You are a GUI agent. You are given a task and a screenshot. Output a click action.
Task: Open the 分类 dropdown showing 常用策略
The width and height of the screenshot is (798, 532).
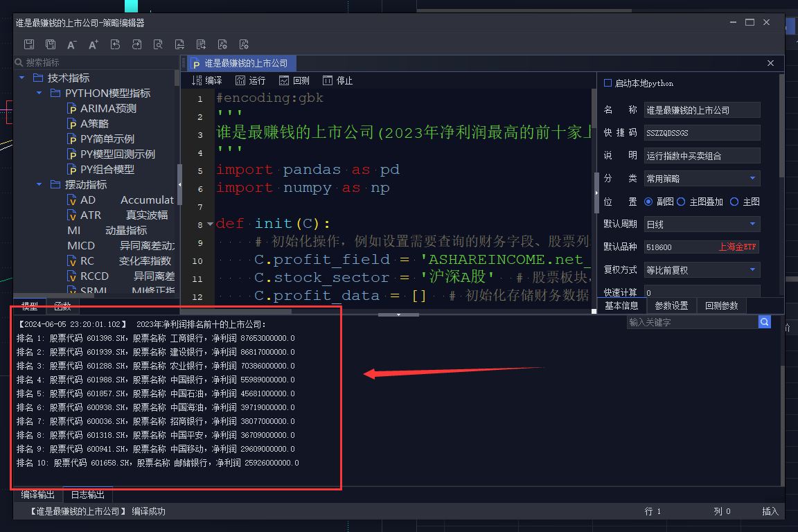pos(702,178)
